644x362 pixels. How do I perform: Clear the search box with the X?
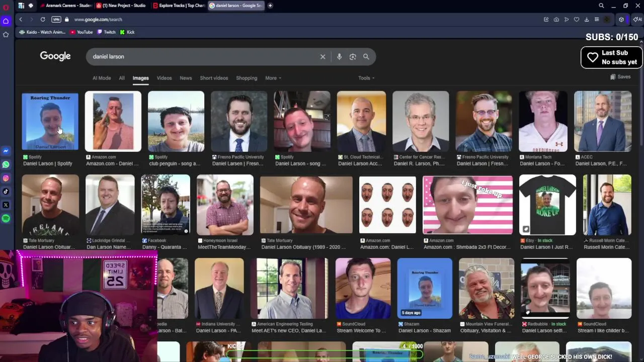click(323, 57)
